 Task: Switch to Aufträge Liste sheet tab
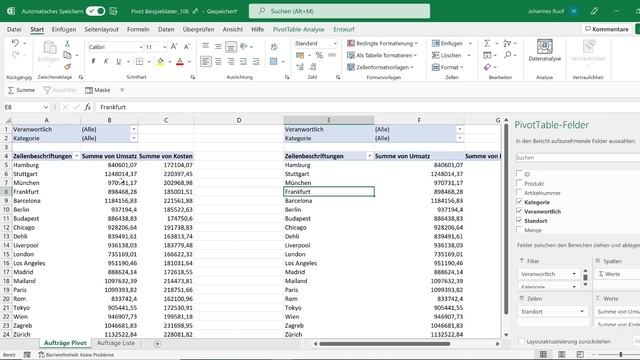coord(116,343)
